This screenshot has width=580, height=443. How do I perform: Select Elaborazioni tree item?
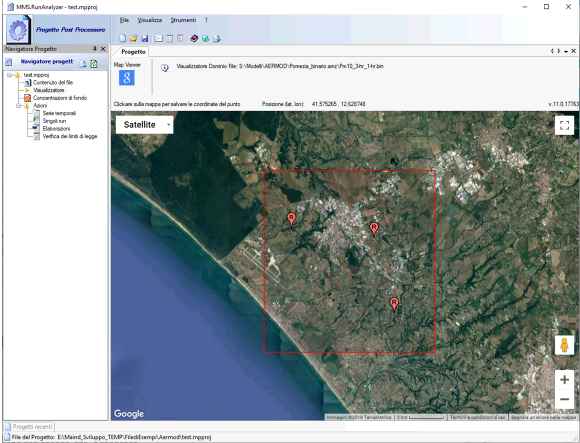(56, 129)
